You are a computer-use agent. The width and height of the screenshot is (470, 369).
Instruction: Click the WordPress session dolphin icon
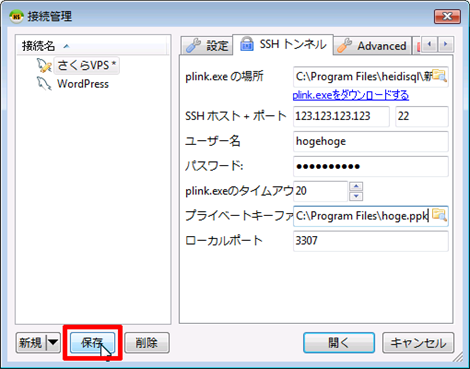coord(44,84)
